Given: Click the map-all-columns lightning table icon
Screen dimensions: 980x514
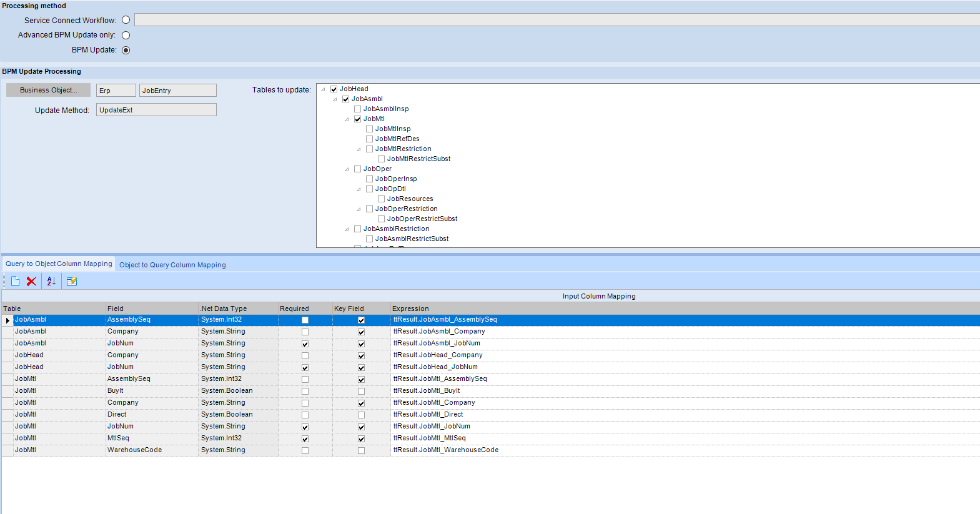Looking at the screenshot, I should tap(72, 281).
